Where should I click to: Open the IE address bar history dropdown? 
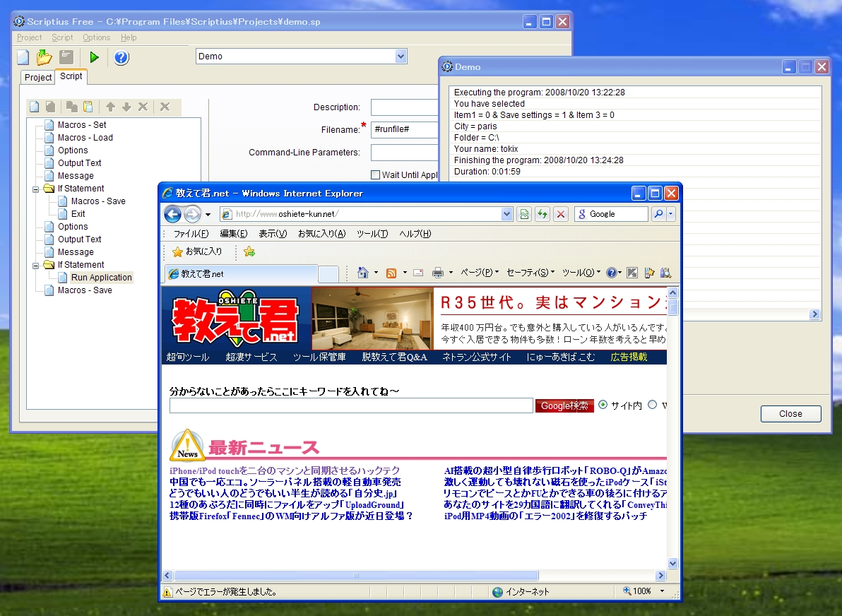506,214
